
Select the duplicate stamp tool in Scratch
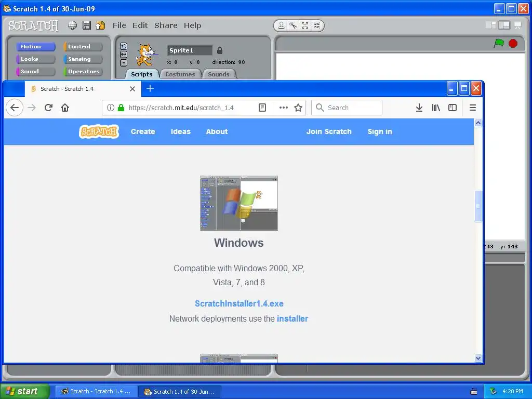click(x=281, y=25)
